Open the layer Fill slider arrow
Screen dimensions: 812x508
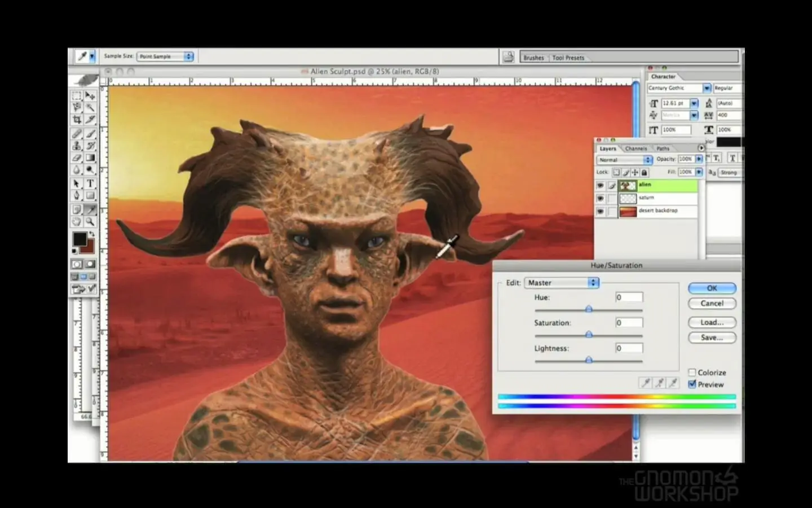click(699, 172)
